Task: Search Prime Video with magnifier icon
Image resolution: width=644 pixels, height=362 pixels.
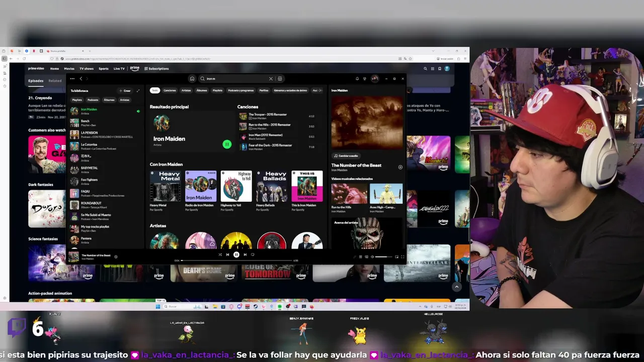Action: click(425, 68)
